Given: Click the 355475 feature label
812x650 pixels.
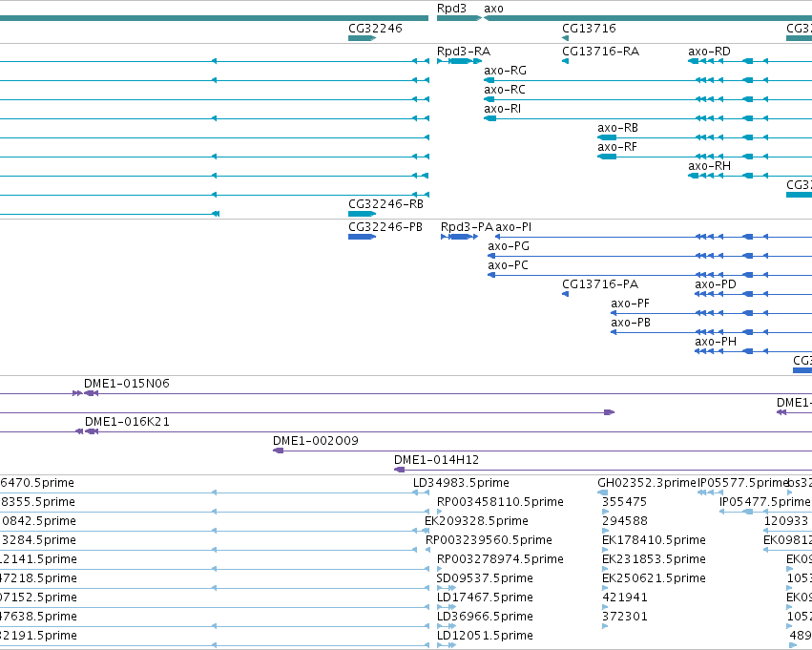Looking at the screenshot, I should (x=625, y=502).
